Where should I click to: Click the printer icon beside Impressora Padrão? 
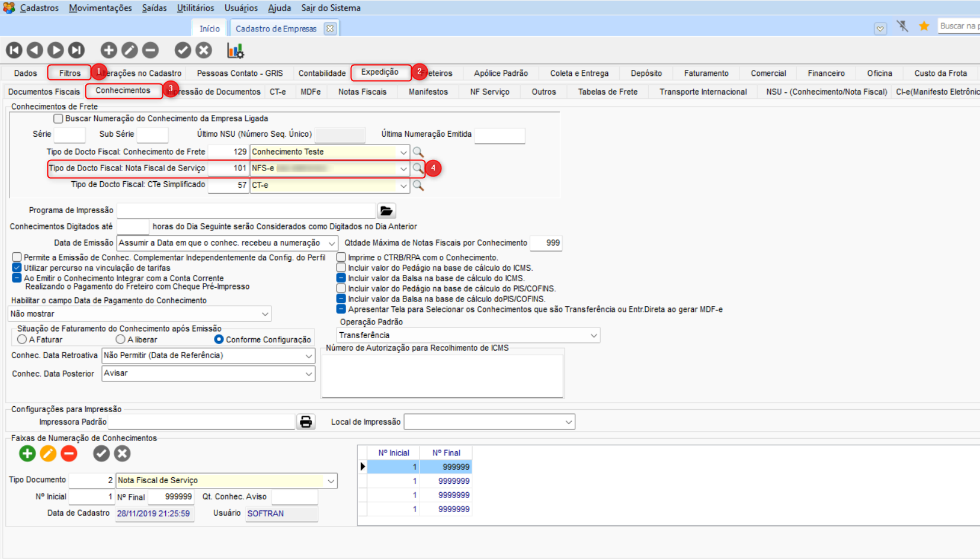coord(306,422)
